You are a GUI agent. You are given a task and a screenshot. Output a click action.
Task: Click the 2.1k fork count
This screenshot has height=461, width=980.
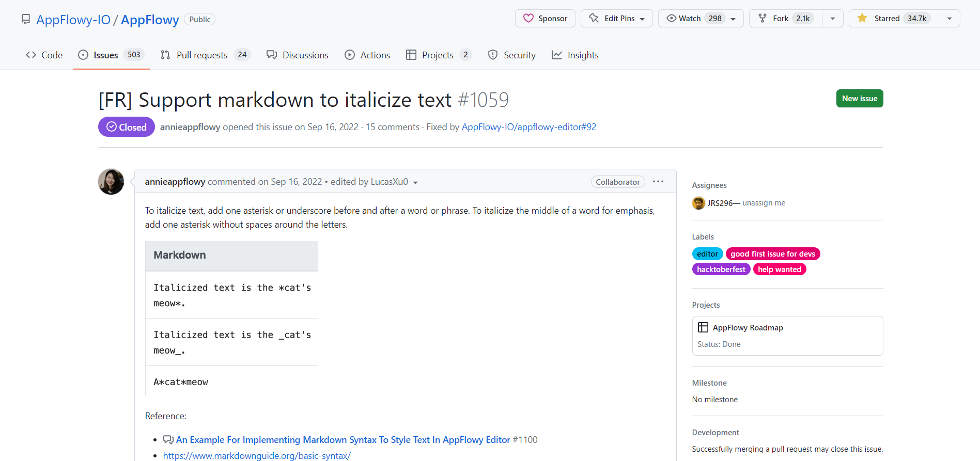point(803,19)
